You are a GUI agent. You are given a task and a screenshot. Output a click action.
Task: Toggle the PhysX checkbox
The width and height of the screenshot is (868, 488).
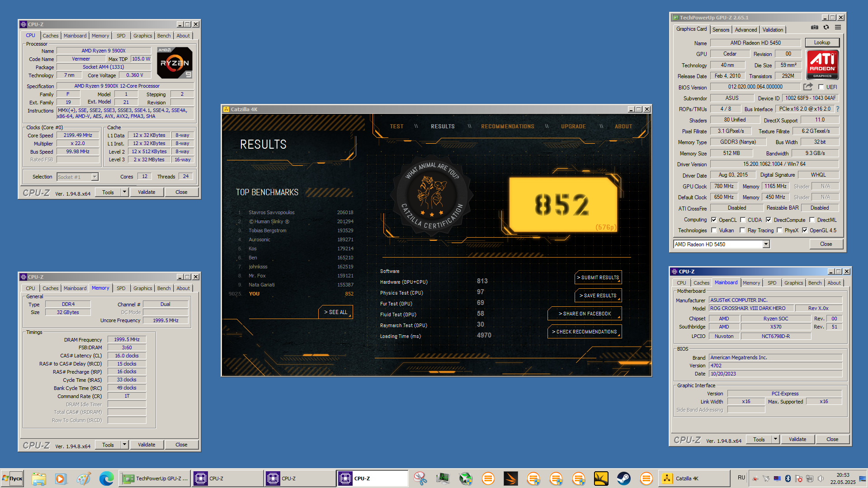(779, 230)
